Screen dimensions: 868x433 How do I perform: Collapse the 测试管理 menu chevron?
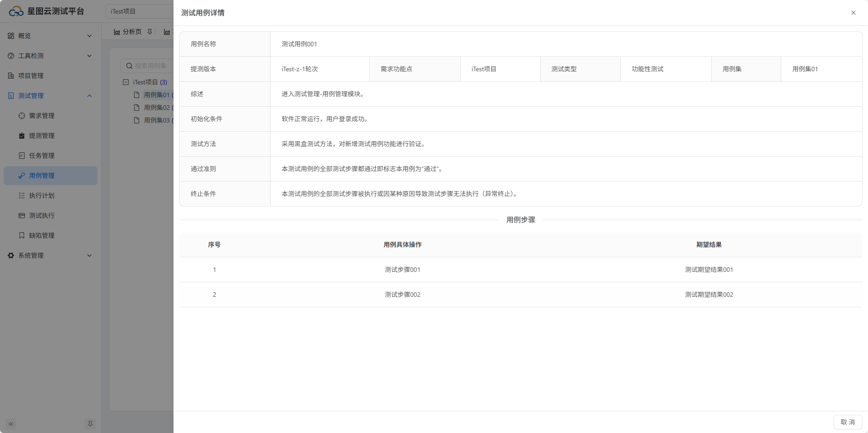tap(89, 96)
